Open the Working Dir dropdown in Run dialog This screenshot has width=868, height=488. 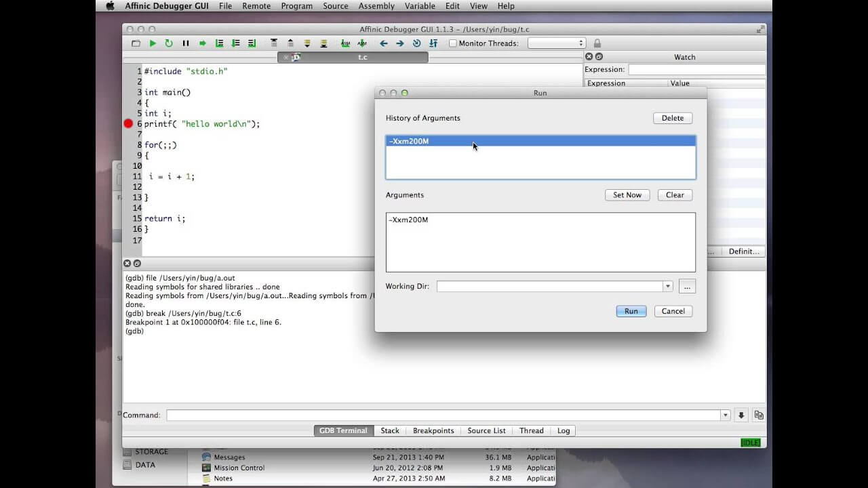[667, 286]
